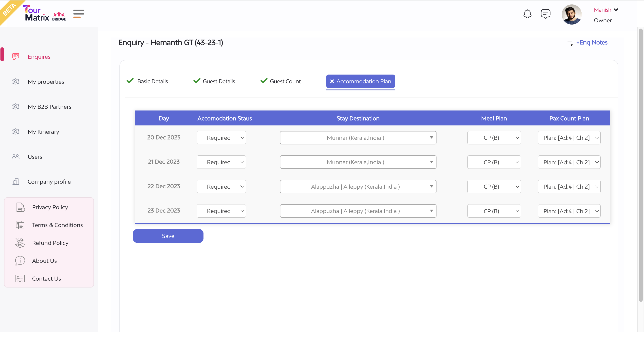
Task: Toggle the hamburger sidebar menu
Action: 78,14
